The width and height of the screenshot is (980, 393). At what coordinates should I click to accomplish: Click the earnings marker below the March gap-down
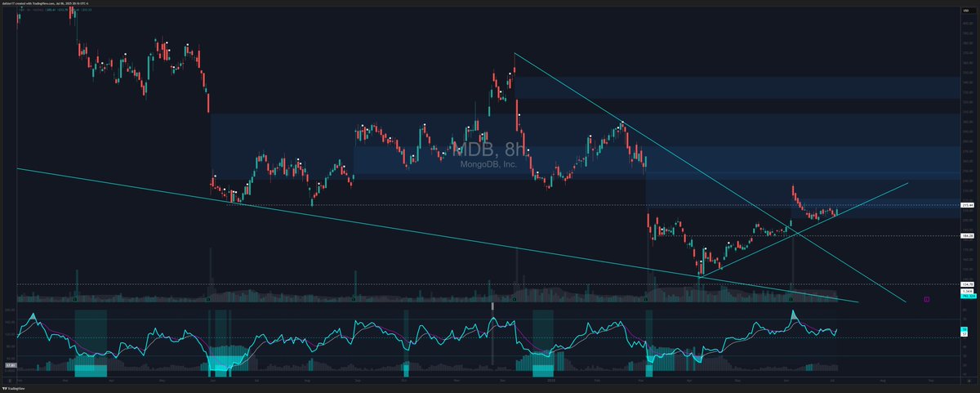646,300
